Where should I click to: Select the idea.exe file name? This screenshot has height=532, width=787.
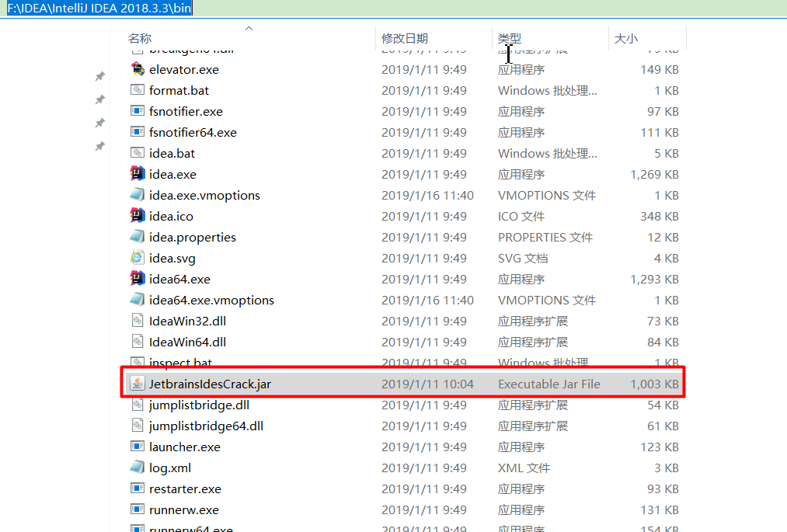pyautogui.click(x=172, y=174)
